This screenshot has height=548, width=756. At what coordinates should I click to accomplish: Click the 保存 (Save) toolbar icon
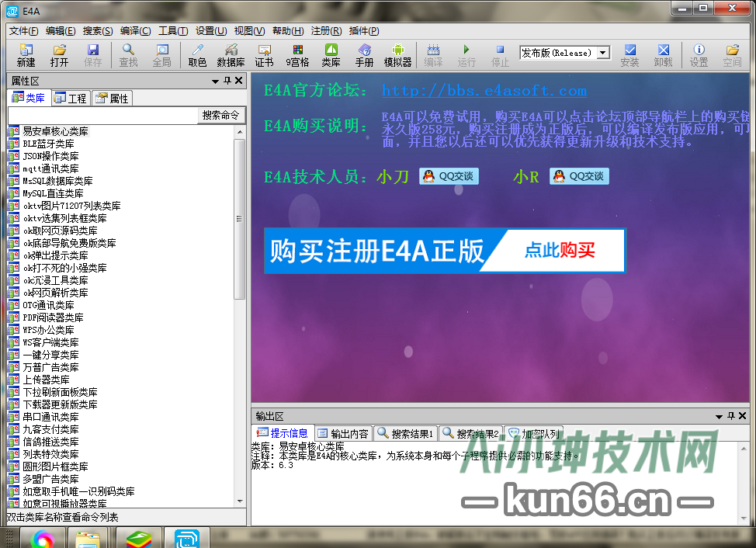point(92,55)
